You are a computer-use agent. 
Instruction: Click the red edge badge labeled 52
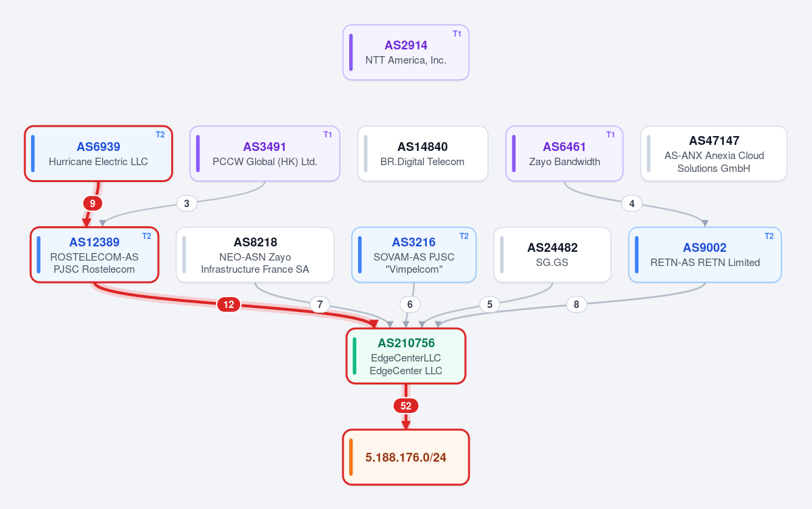pyautogui.click(x=406, y=406)
